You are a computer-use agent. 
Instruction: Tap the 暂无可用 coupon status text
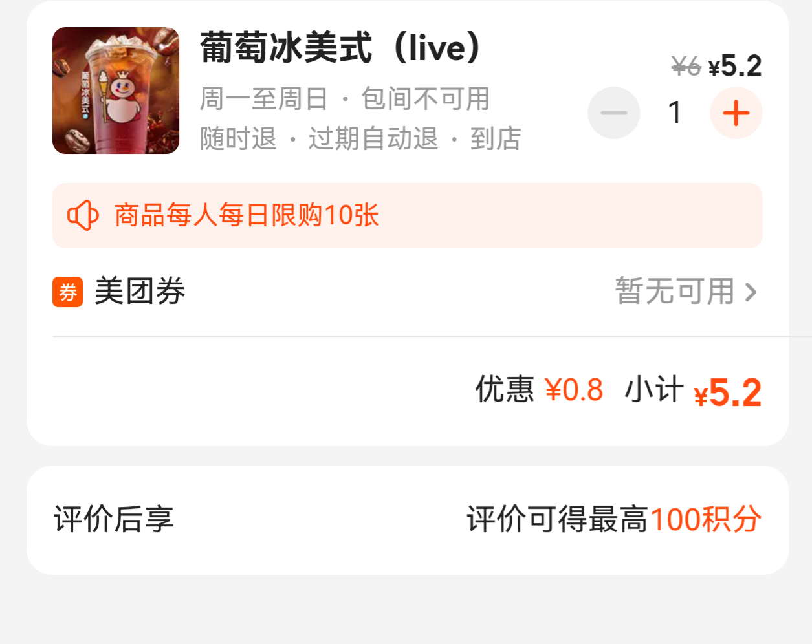[675, 292]
